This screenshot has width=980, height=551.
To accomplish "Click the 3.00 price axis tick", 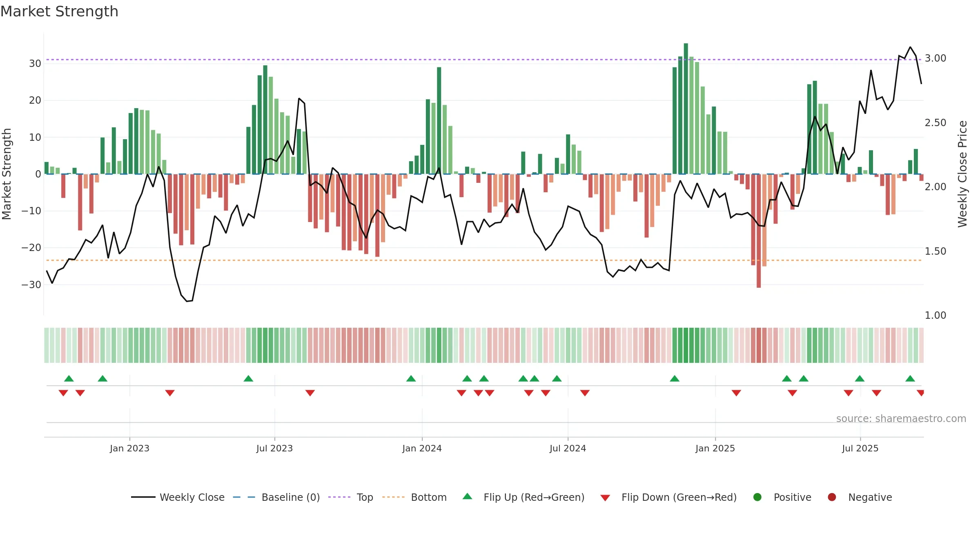I will tap(935, 58).
